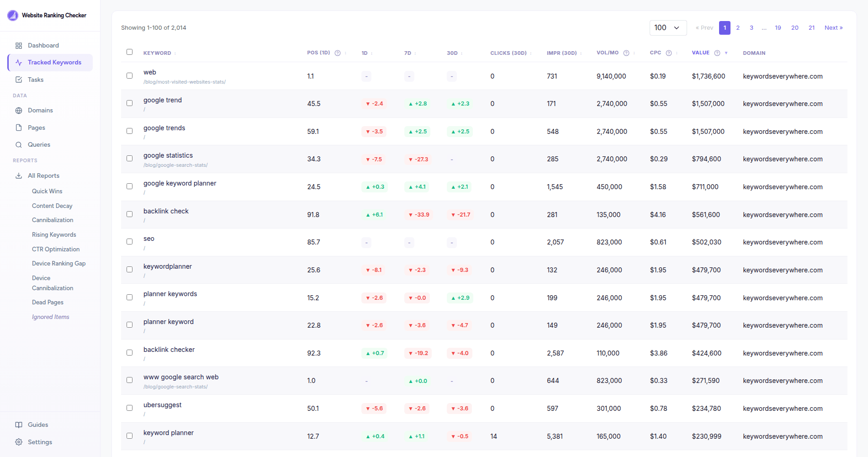
Task: Click URL '/blog/most-visited-websites-stats/'
Action: (185, 82)
